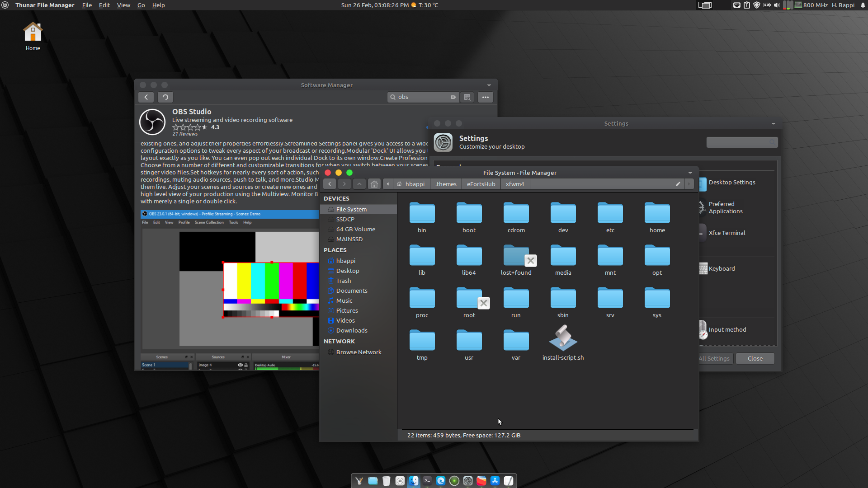
Task: Open the green circle app in the dock
Action: coord(454,481)
